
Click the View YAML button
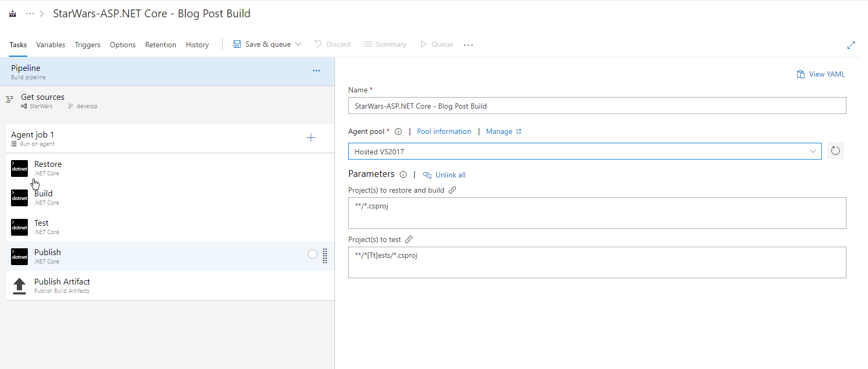pos(821,74)
